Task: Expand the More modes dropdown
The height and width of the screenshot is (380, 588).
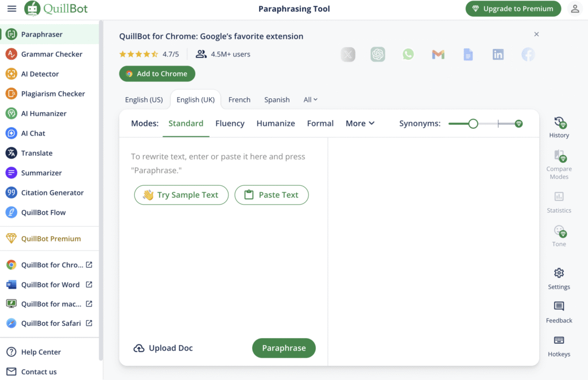Action: 360,123
